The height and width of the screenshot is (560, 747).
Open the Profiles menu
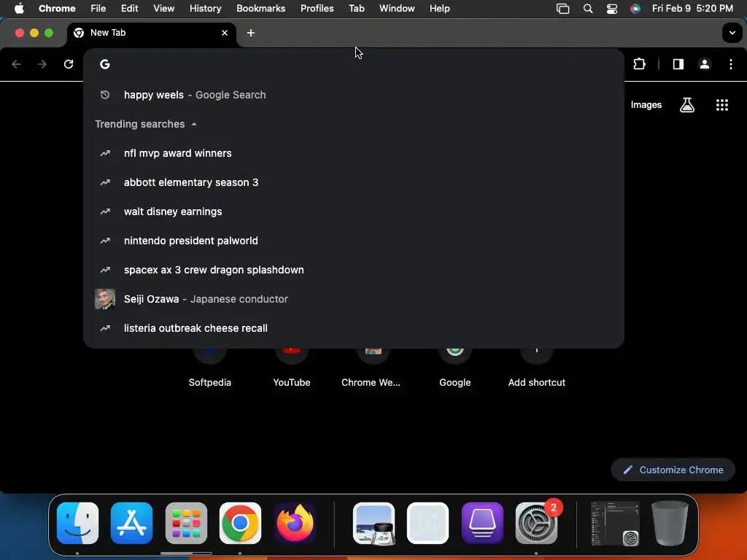click(x=317, y=9)
